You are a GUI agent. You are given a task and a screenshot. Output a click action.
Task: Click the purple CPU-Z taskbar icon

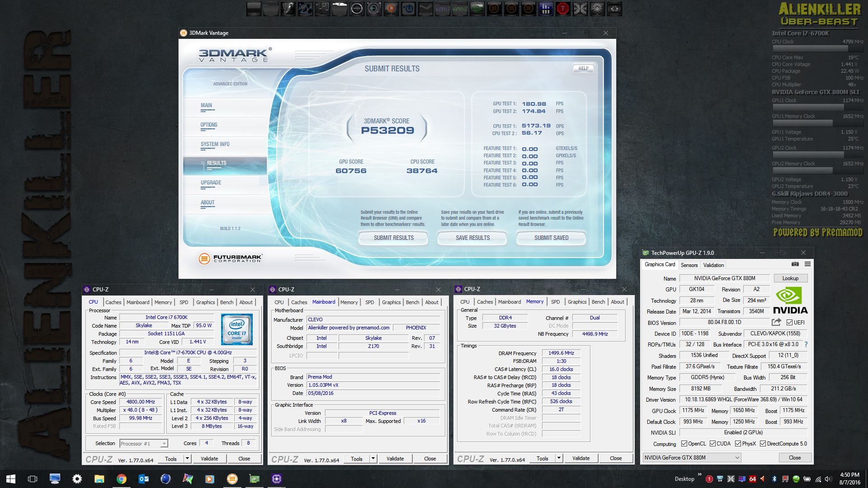(276, 479)
